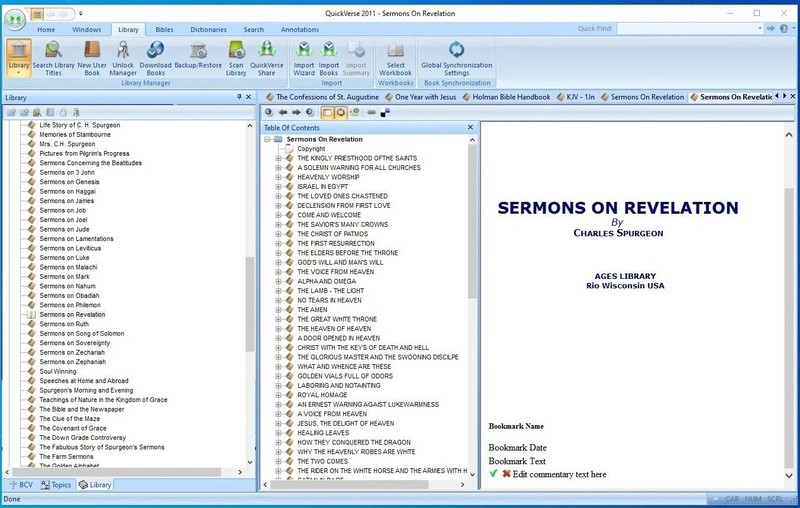Image resolution: width=800 pixels, height=508 pixels.
Task: Open the Annotations ribbon tab
Action: click(x=300, y=30)
